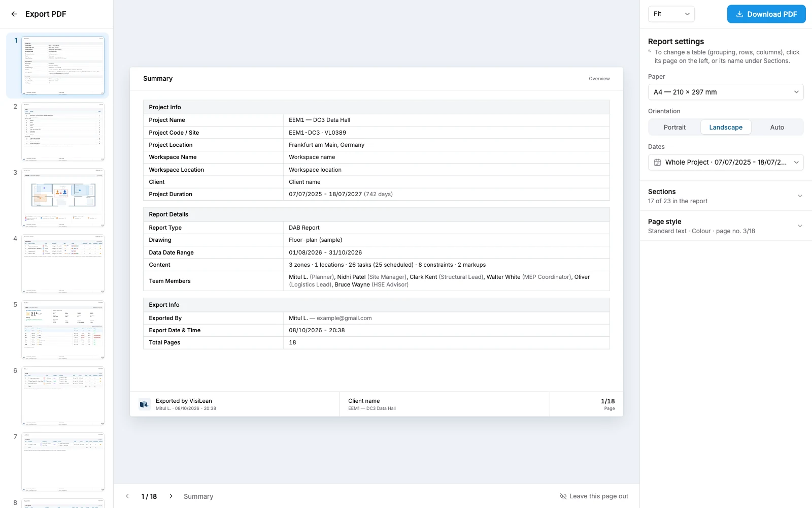This screenshot has width=812, height=508.
Task: Click the back arrow beside Export PDF
Action: coord(14,14)
